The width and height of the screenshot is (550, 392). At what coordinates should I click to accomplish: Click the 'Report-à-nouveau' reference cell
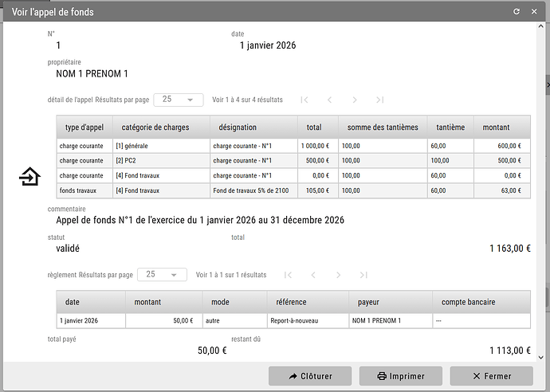tap(308, 321)
